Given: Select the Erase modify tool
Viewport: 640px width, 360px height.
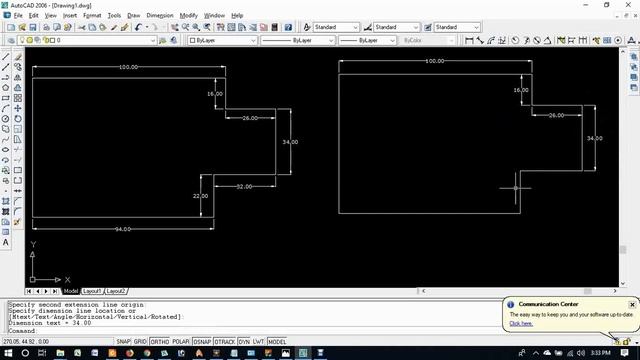Looking at the screenshot, I should tap(18, 57).
